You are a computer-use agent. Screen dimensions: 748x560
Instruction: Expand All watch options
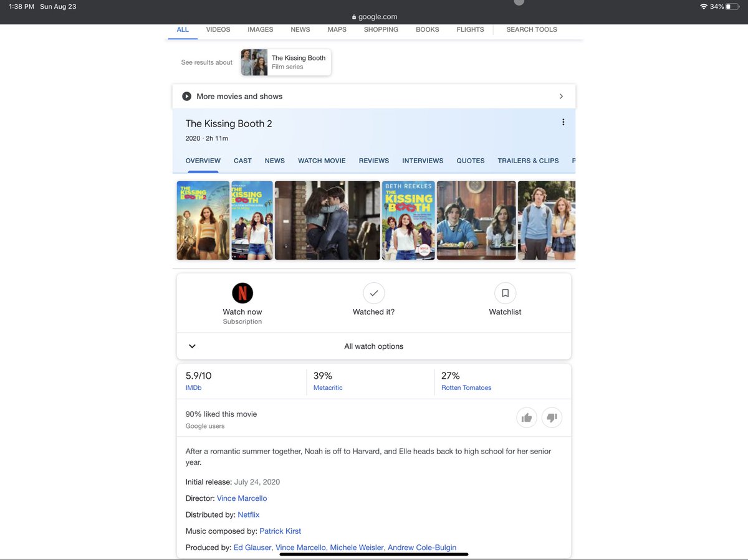click(374, 346)
